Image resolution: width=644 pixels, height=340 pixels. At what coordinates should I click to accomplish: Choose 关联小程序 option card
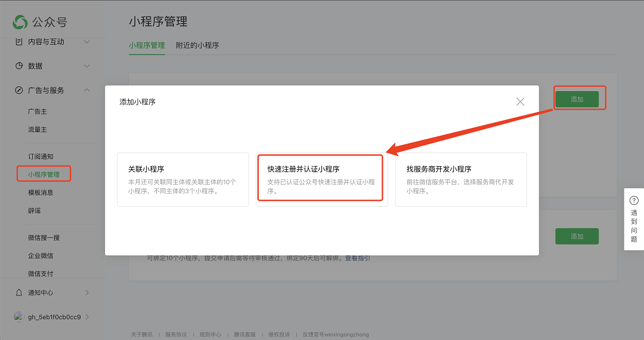[182, 179]
